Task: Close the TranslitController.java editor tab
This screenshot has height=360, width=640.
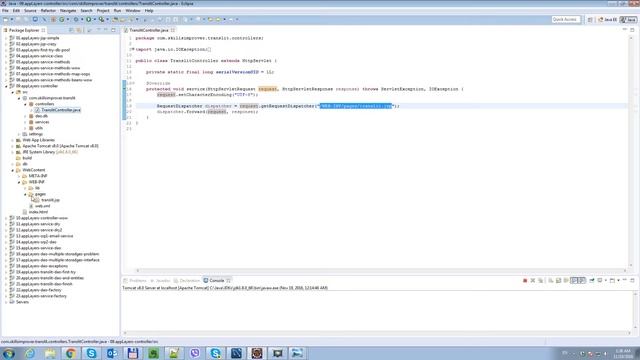Action: (173, 30)
